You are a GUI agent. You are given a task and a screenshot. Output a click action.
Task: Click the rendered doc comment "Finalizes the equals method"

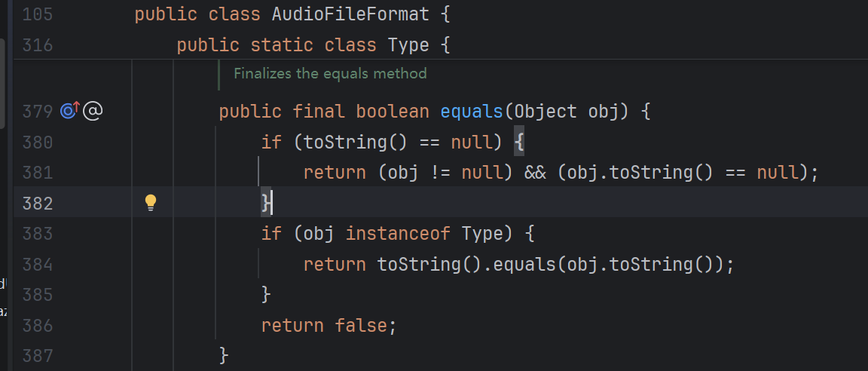330,74
